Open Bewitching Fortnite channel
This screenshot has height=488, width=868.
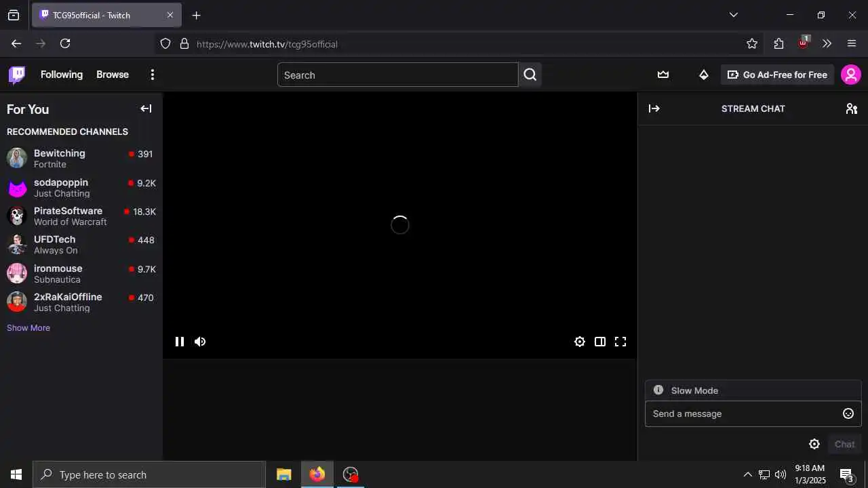(x=81, y=159)
